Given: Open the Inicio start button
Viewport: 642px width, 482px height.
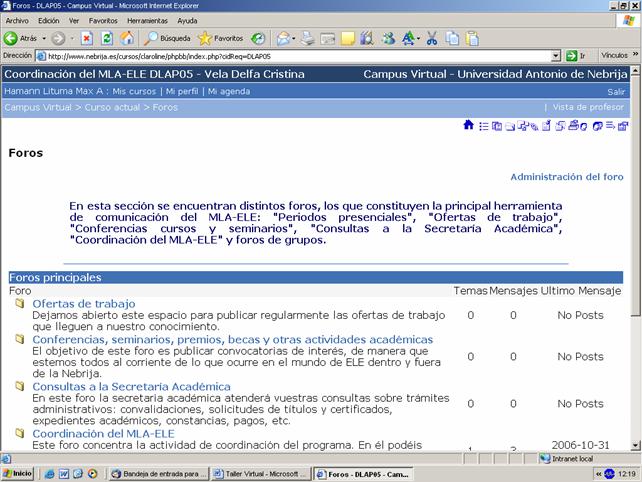Looking at the screenshot, I should (17, 474).
